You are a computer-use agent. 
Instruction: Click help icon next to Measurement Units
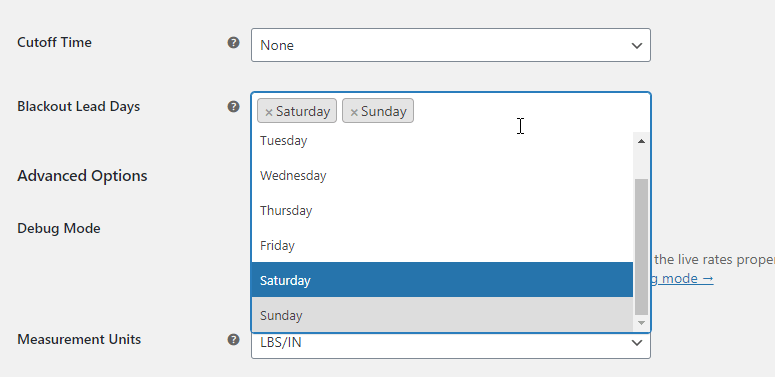pos(233,339)
